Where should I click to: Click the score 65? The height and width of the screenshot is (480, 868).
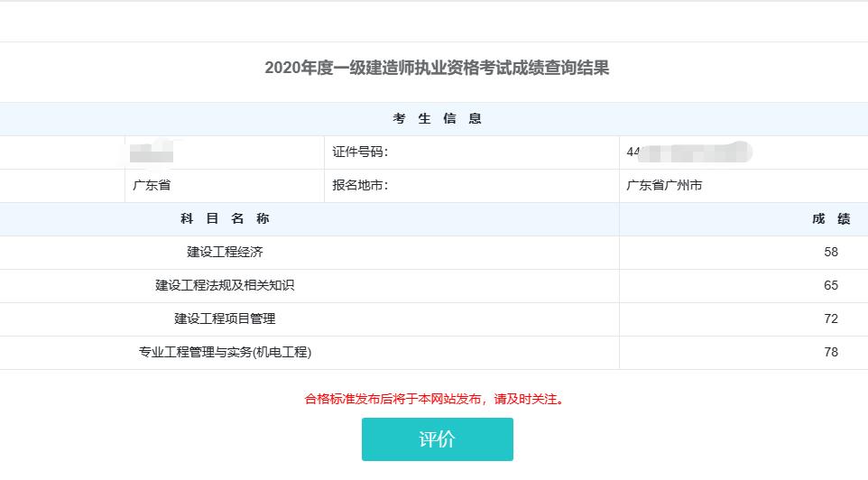831,286
